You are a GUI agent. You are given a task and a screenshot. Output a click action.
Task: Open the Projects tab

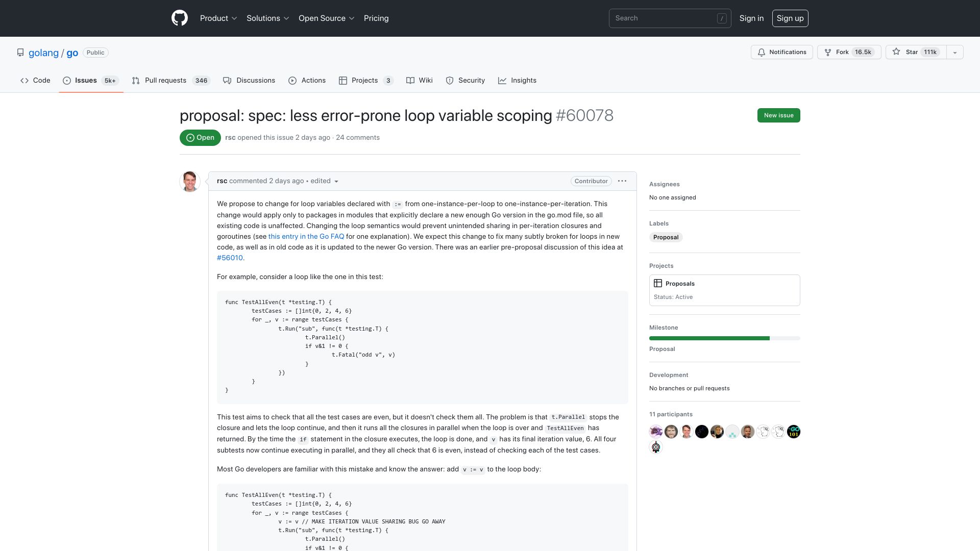pyautogui.click(x=366, y=81)
